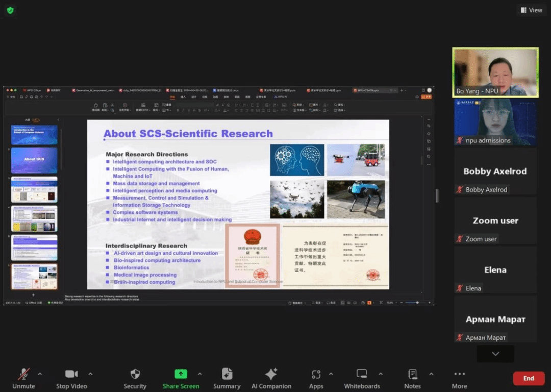Image resolution: width=551 pixels, height=392 pixels.
Task: Open the Notes tool
Action: [412, 374]
